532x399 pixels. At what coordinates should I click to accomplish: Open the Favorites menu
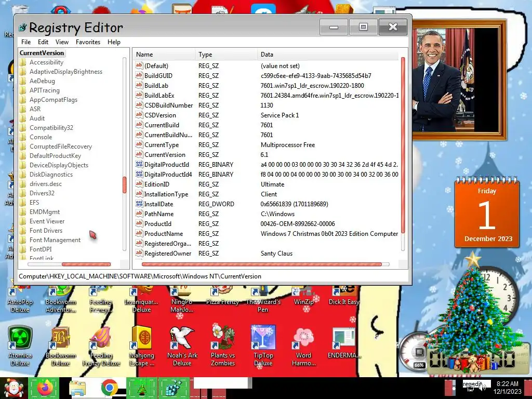pyautogui.click(x=88, y=42)
